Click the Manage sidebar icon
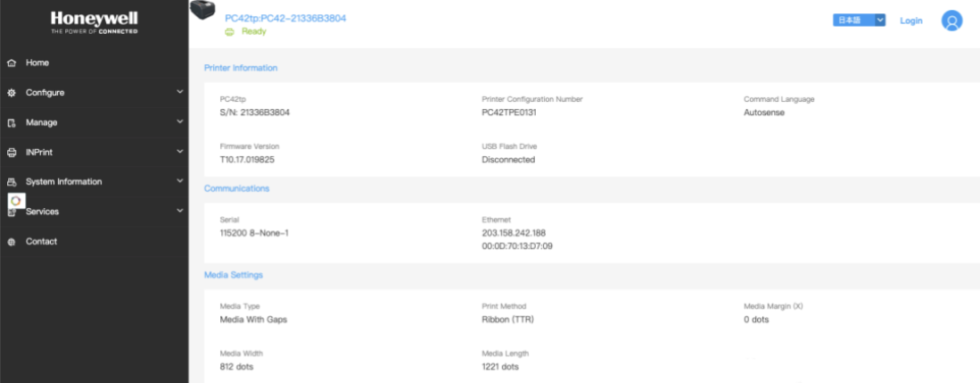The image size is (980, 383). click(12, 122)
